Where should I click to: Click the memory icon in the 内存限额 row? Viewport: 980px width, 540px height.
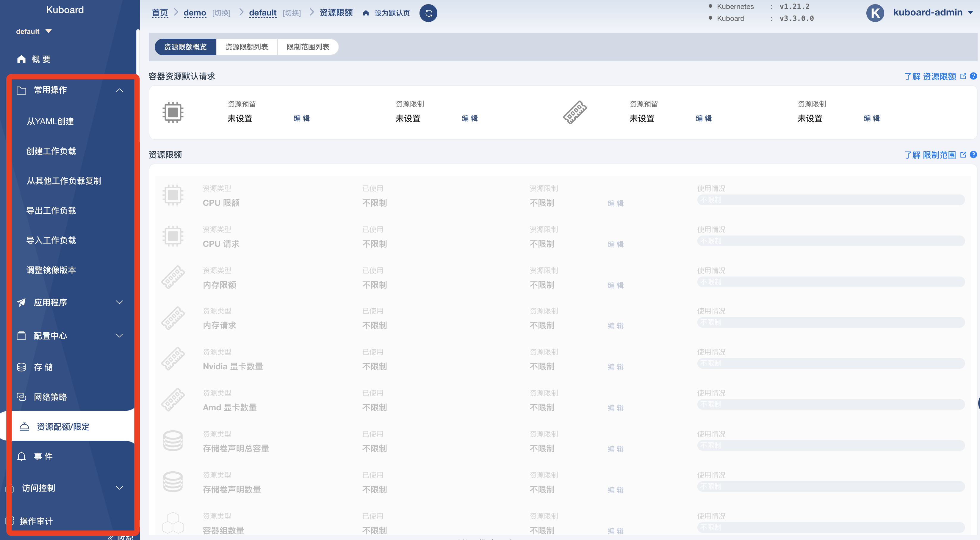tap(173, 277)
